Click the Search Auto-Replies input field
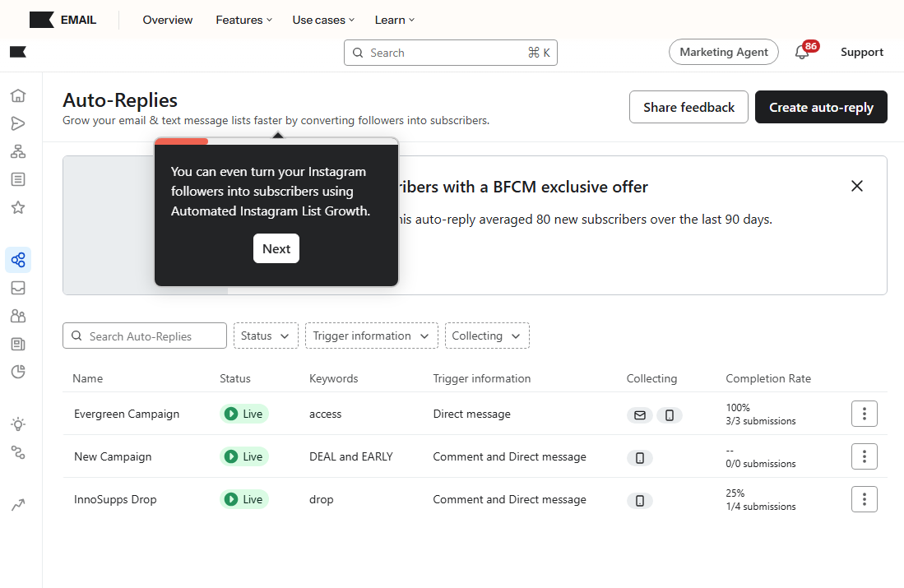The image size is (904, 588). (x=145, y=336)
